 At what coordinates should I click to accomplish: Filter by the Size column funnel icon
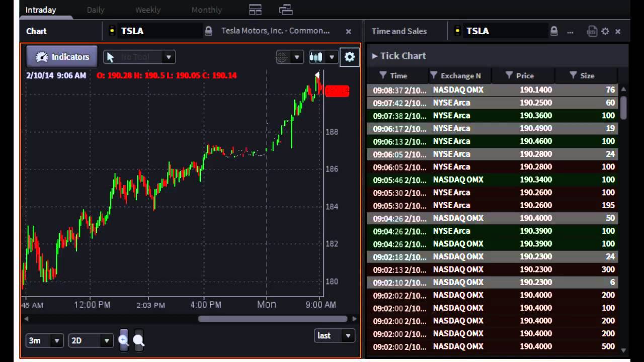point(573,75)
